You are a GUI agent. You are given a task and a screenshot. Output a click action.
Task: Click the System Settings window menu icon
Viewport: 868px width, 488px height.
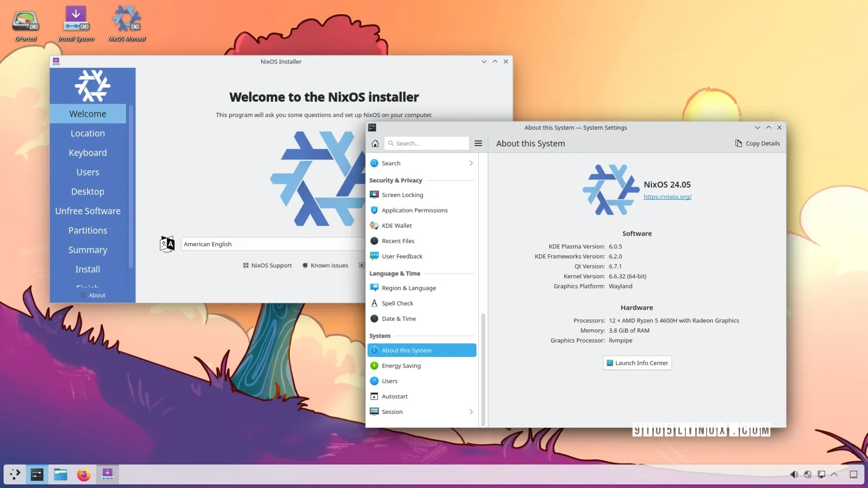coord(372,127)
